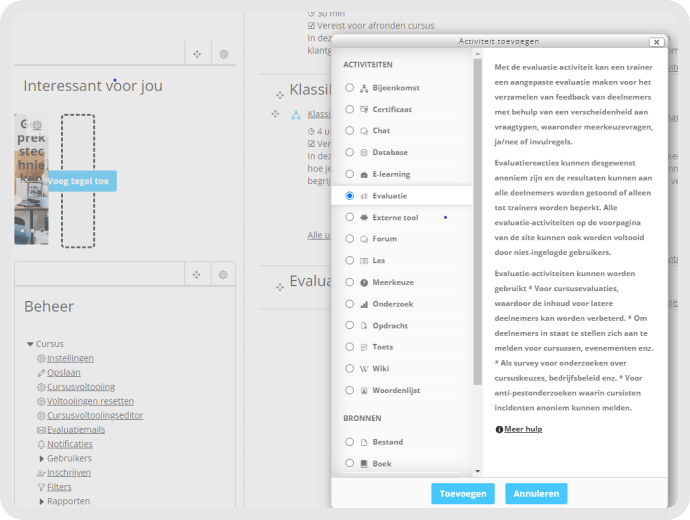Click the activity list scrollbar thumb
Viewport: 690px width, 520px height.
coord(477,221)
